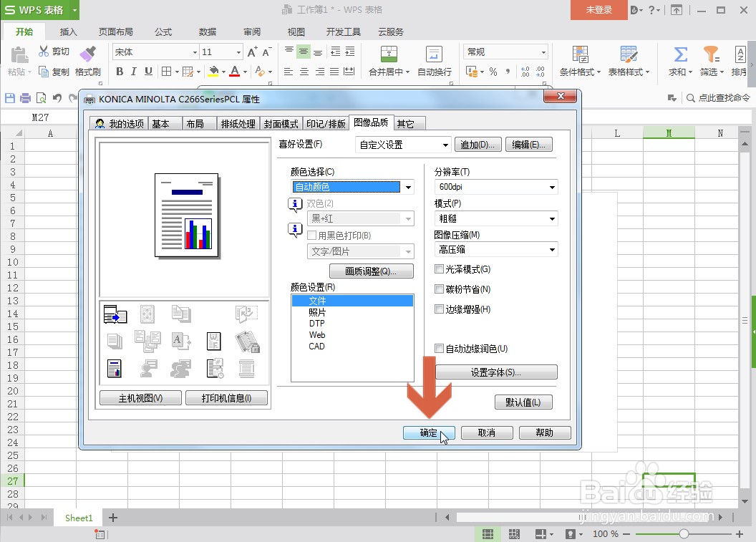Image resolution: width=756 pixels, height=542 pixels.
Task: Click the percent style icon
Action: (493, 72)
